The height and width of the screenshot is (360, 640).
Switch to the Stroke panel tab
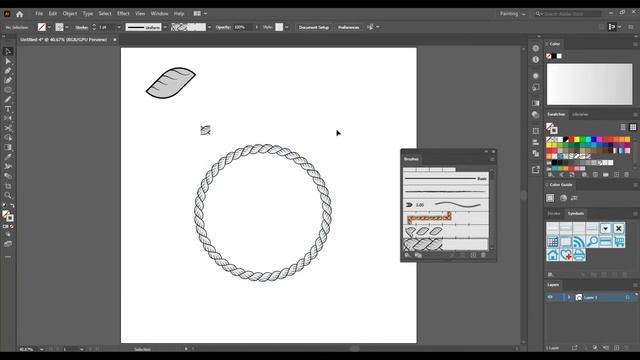point(554,213)
